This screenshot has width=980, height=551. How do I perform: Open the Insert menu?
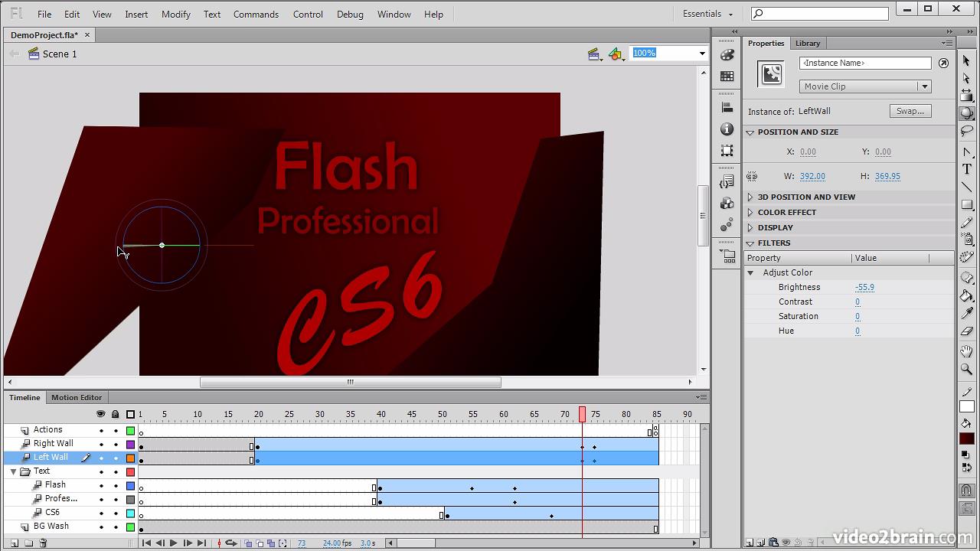click(x=136, y=14)
